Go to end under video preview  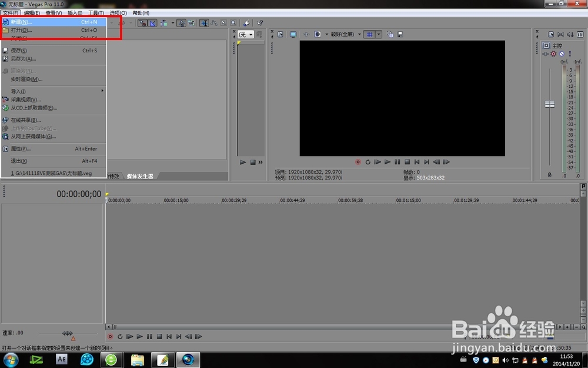click(x=426, y=163)
